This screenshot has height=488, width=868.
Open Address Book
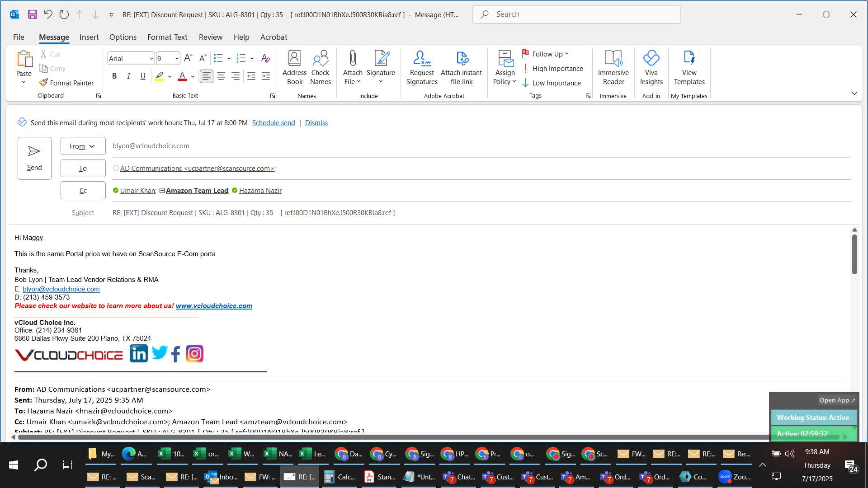pyautogui.click(x=294, y=68)
